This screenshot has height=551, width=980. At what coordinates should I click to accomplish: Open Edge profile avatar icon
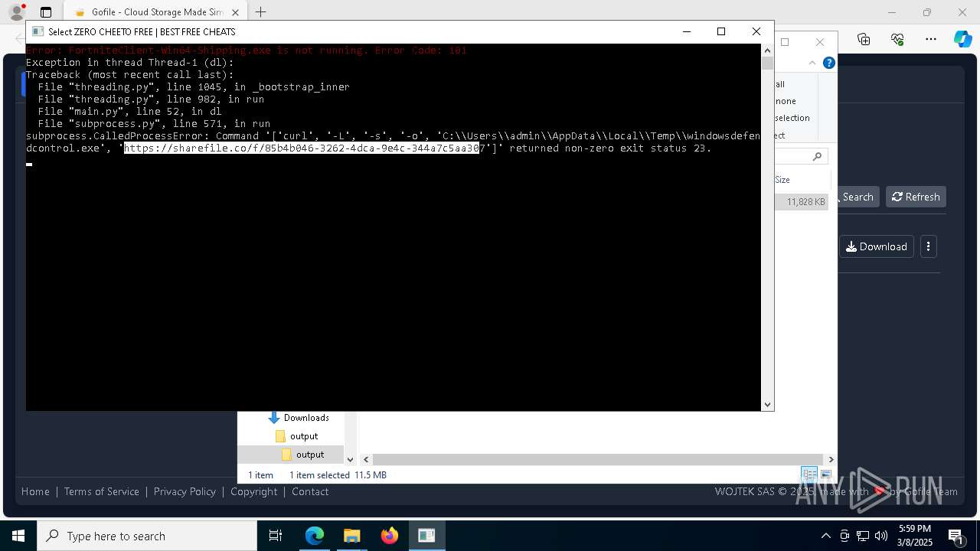tap(17, 12)
